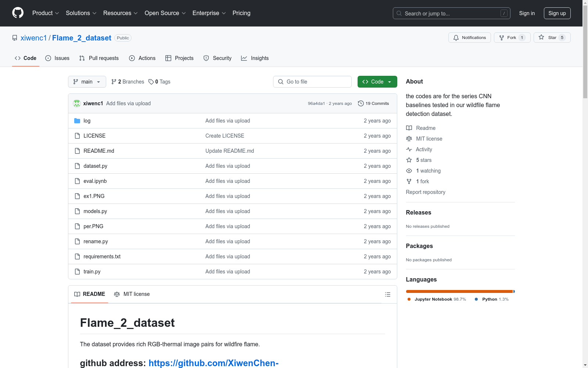Click the Readme book icon in About
Screen dimensions: 588x368
click(x=409, y=128)
